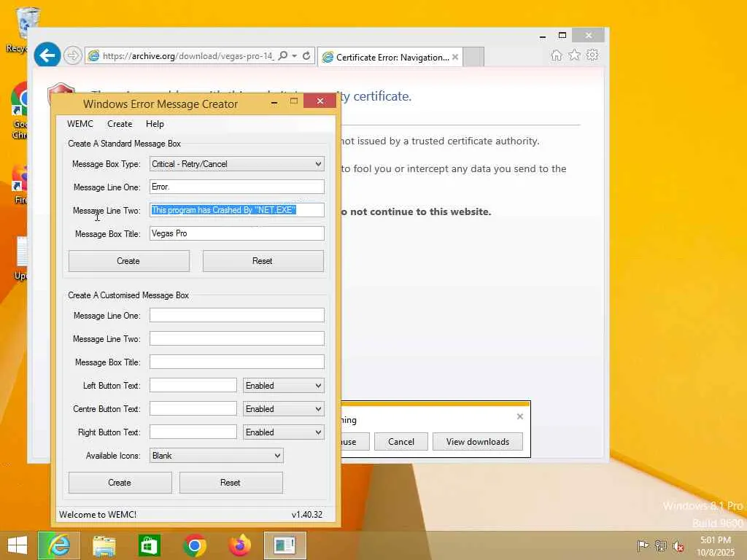Click network icon in system tray
This screenshot has width=747, height=560.
[660, 545]
